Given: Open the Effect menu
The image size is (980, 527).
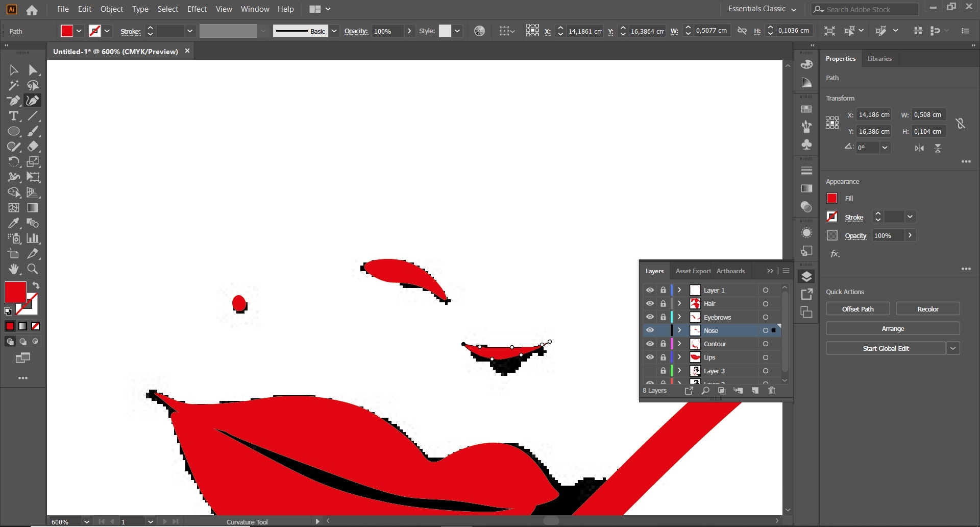Looking at the screenshot, I should point(197,9).
